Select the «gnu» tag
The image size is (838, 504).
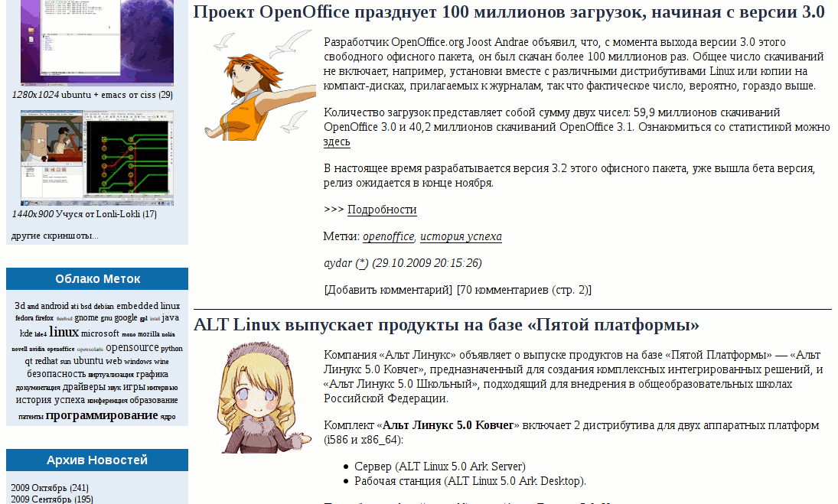point(106,319)
